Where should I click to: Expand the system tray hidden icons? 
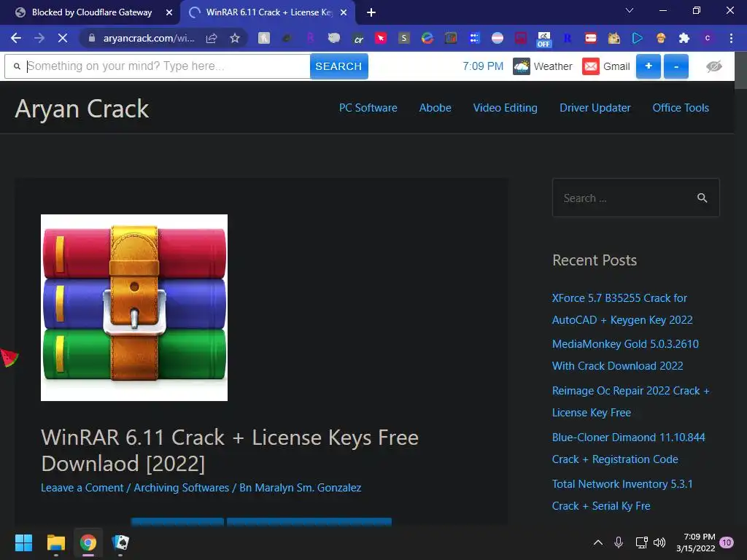click(x=598, y=542)
